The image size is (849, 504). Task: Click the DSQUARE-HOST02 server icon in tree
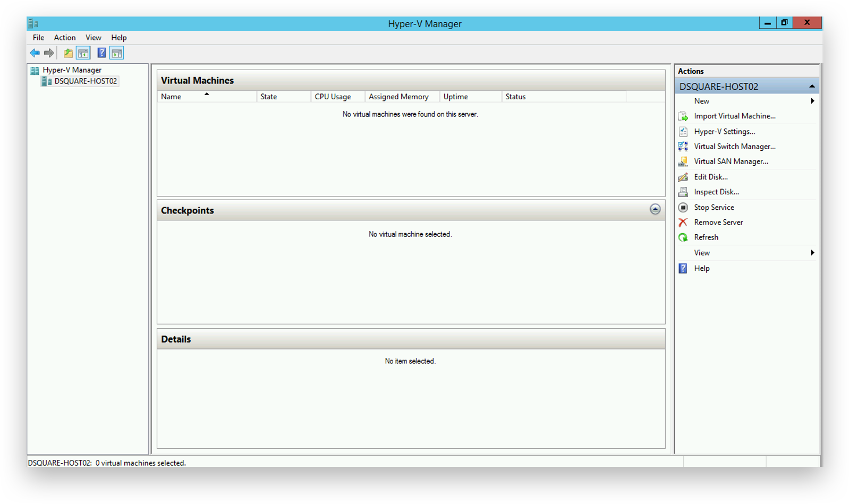click(47, 81)
